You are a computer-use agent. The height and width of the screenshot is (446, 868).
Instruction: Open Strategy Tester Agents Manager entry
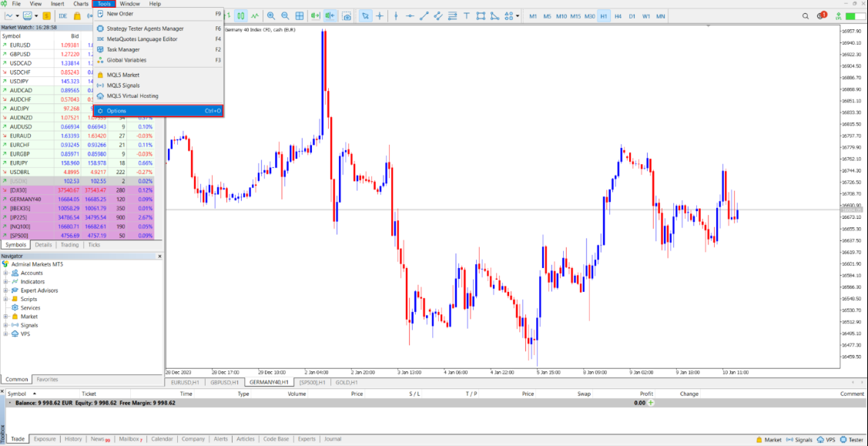coord(159,29)
